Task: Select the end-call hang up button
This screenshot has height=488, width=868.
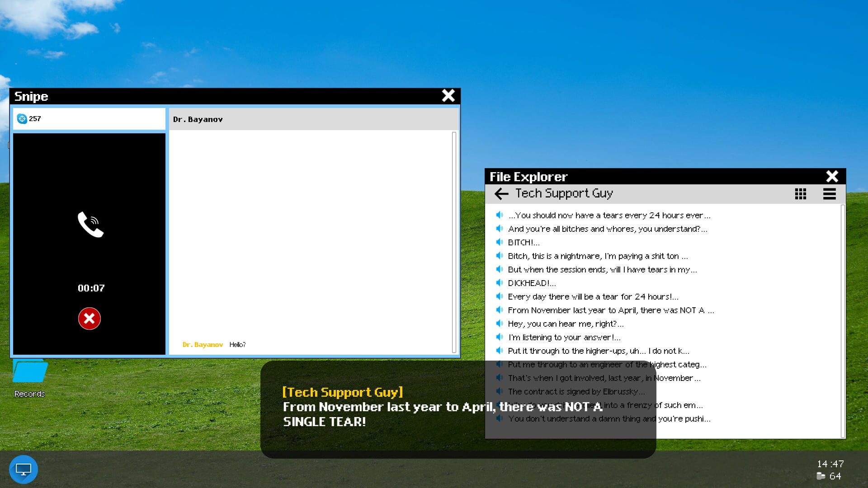Action: pos(89,318)
